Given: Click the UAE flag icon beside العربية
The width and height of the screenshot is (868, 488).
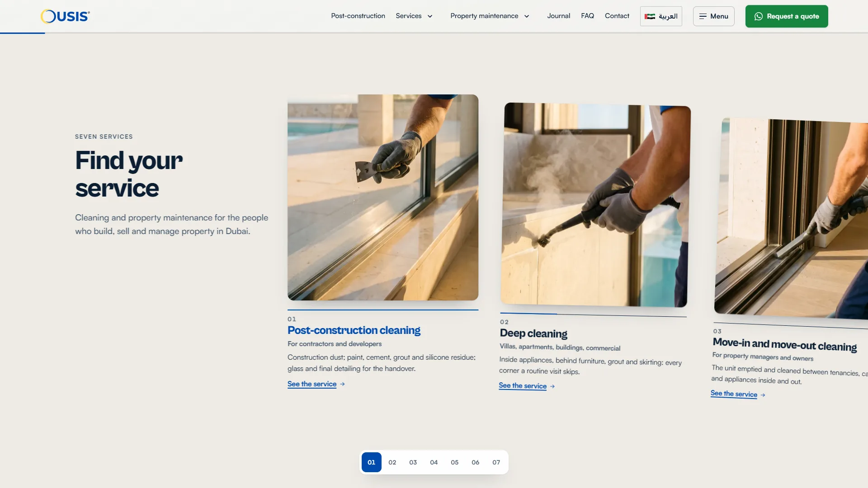Looking at the screenshot, I should pyautogui.click(x=650, y=16).
